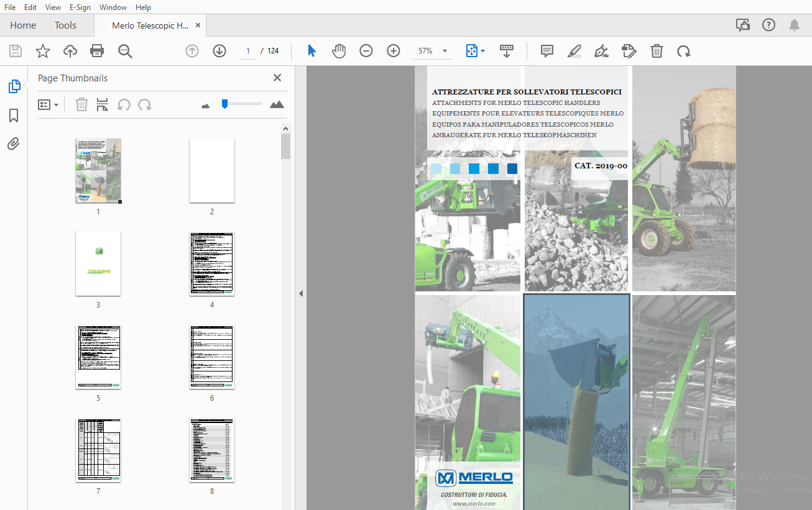The width and height of the screenshot is (812, 510).
Task: Rotate pages clockwise in thumbnails panel
Action: [145, 105]
